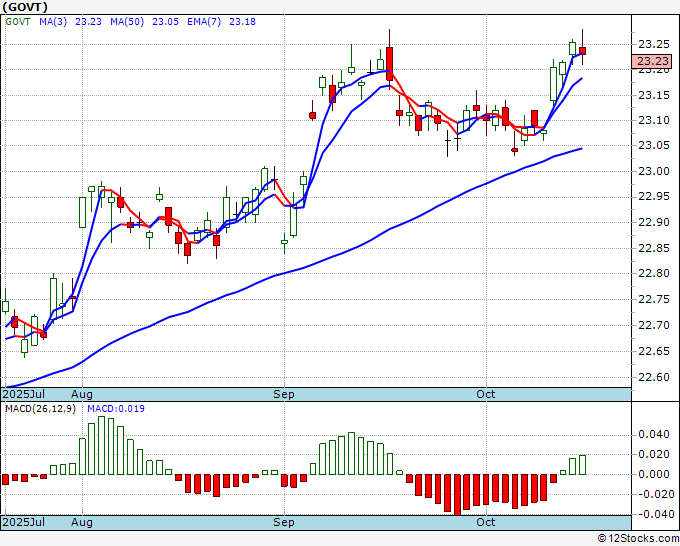Viewport: 680px width, 546px height.
Task: Click the 22.75 price axis label
Action: click(654, 299)
